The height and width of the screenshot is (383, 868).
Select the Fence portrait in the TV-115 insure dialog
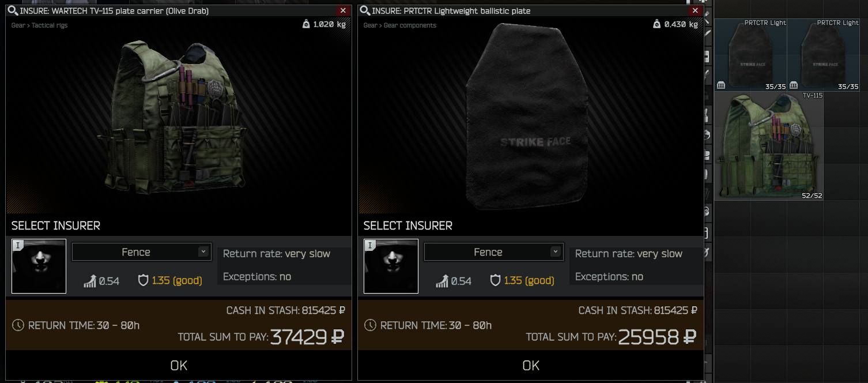click(39, 266)
